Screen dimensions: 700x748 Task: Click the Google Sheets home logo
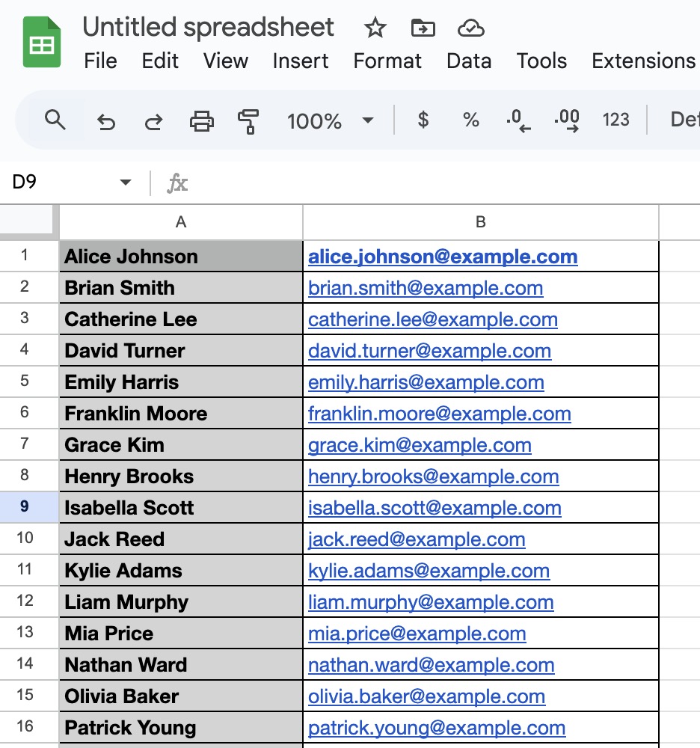pos(42,44)
